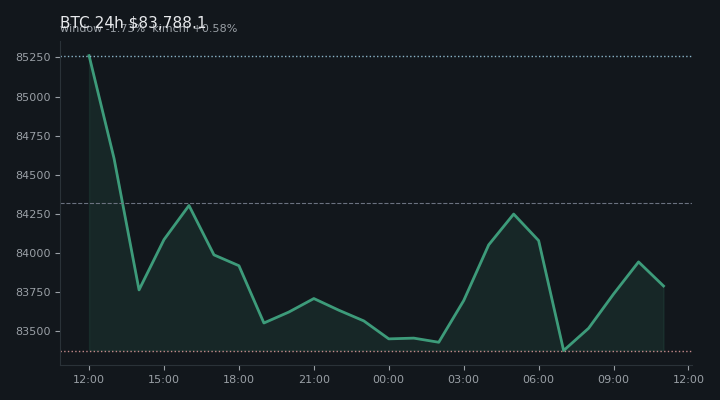Screen dimensions: 720x400
Task: Click the 18:00 x-axis label
Action: click(238, 379)
